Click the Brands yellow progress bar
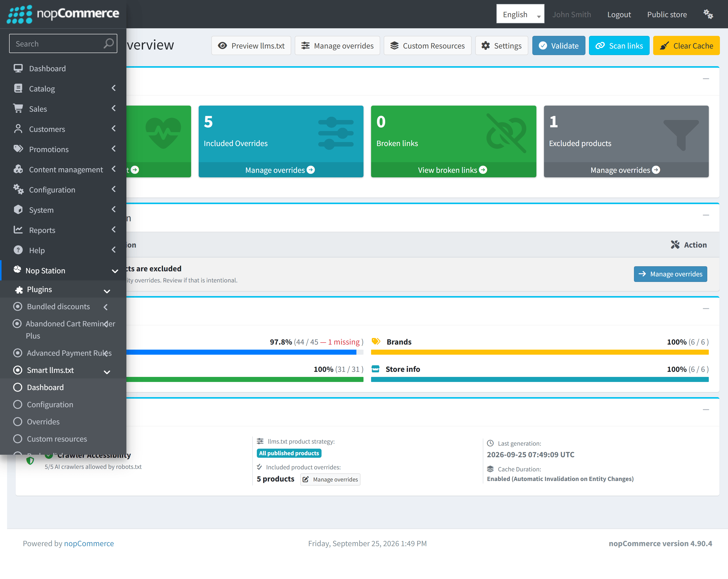 point(540,352)
